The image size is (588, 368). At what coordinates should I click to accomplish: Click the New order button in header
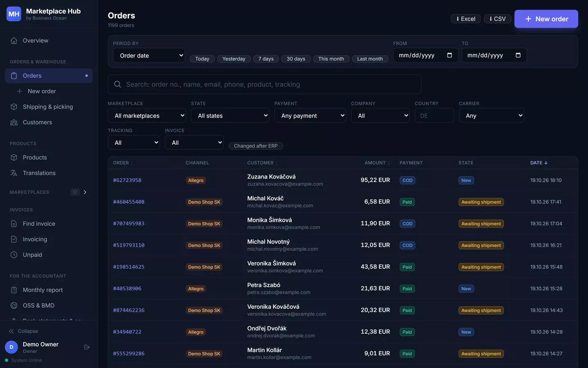click(x=546, y=19)
